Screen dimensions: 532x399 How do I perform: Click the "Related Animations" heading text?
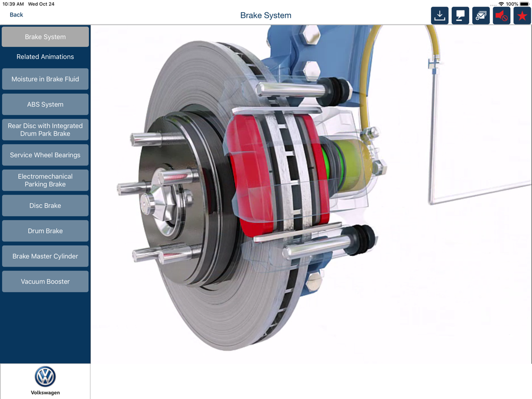(45, 57)
